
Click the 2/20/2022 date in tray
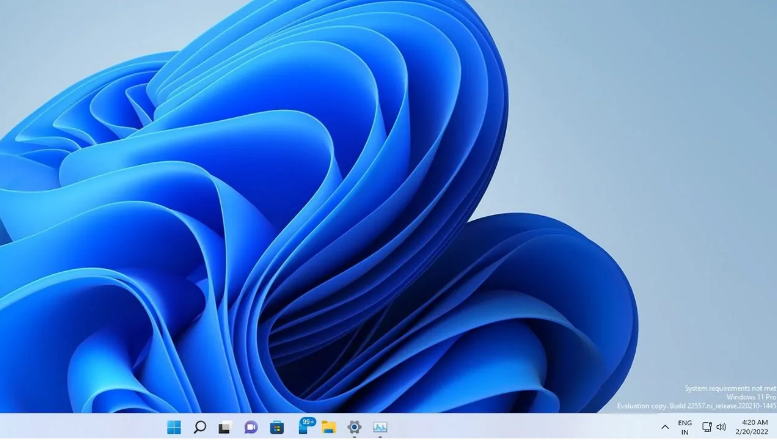pos(754,432)
